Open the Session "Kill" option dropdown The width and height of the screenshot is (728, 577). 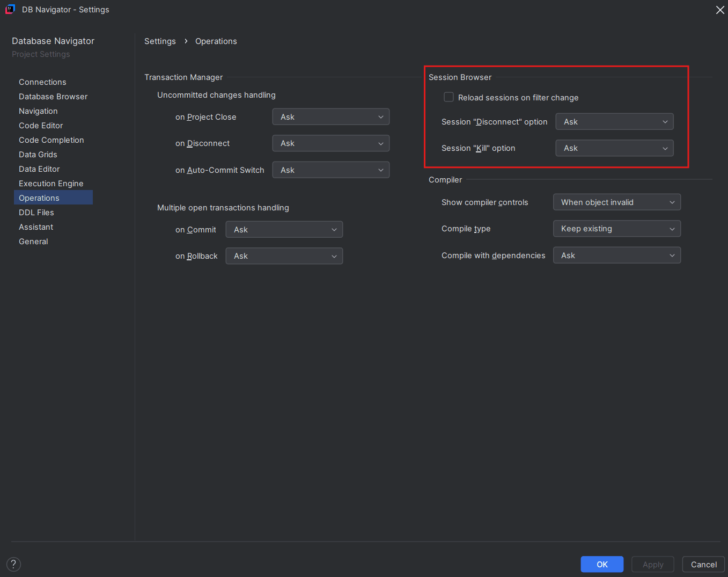614,148
